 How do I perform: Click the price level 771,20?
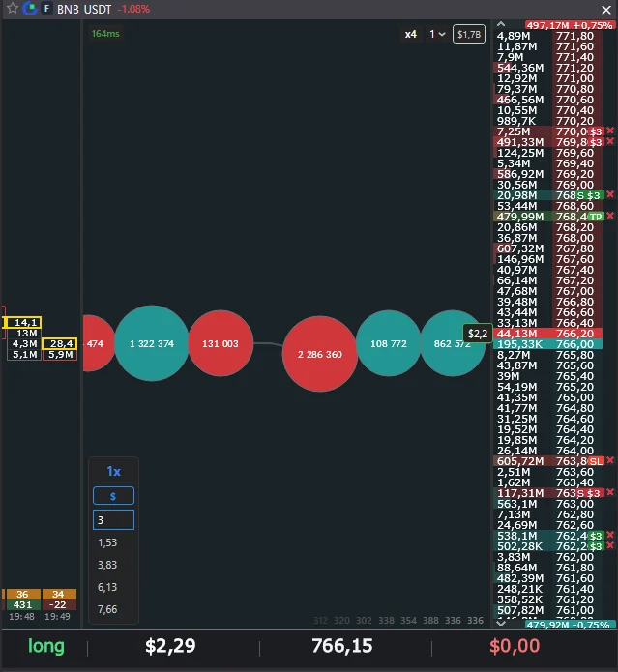coord(575,68)
